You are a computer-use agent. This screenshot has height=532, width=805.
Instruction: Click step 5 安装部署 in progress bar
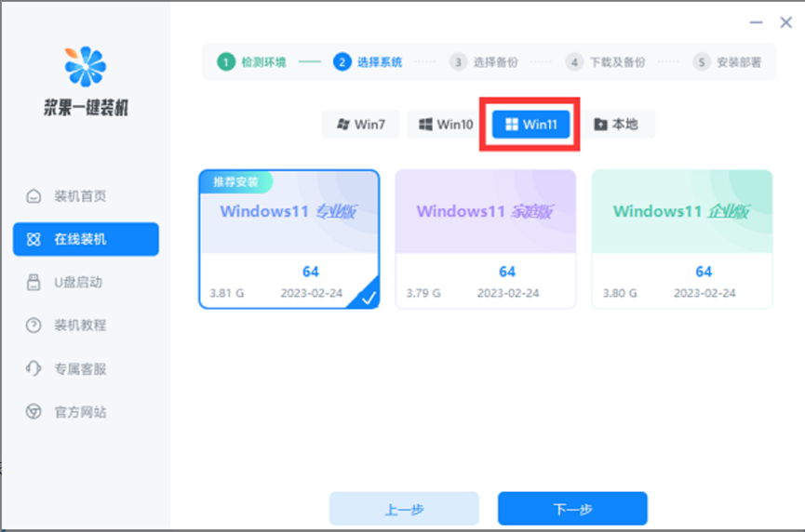point(727,62)
